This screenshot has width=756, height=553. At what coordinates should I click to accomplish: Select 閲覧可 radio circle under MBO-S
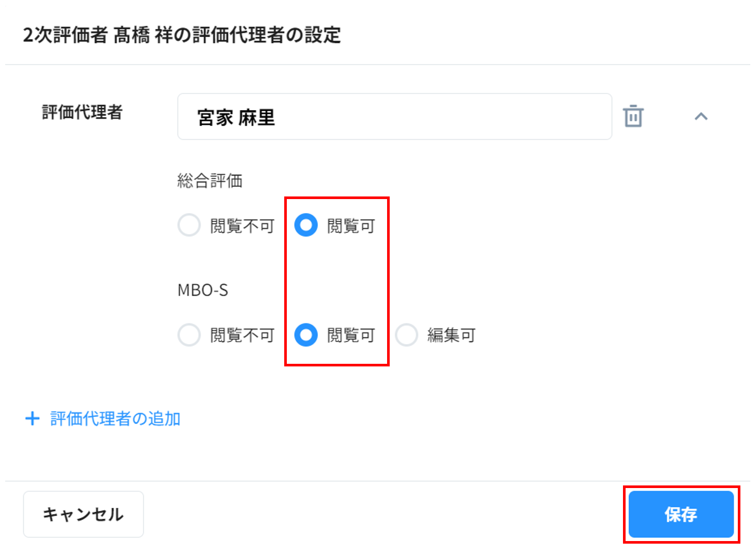click(x=306, y=335)
